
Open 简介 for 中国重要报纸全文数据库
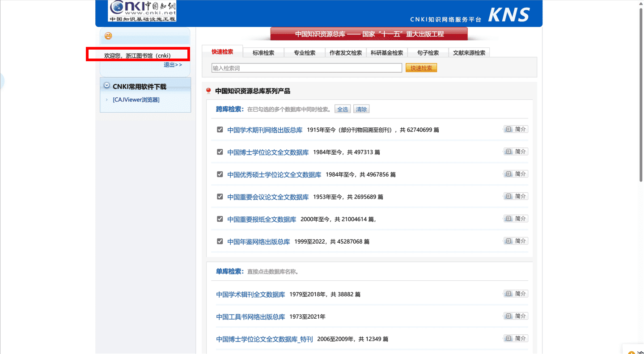coord(516,219)
